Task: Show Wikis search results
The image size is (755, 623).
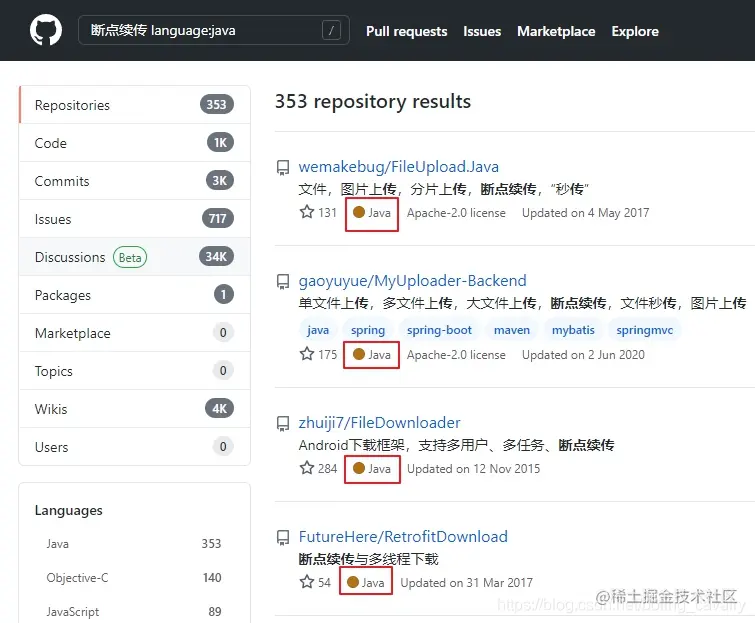Action: 135,409
